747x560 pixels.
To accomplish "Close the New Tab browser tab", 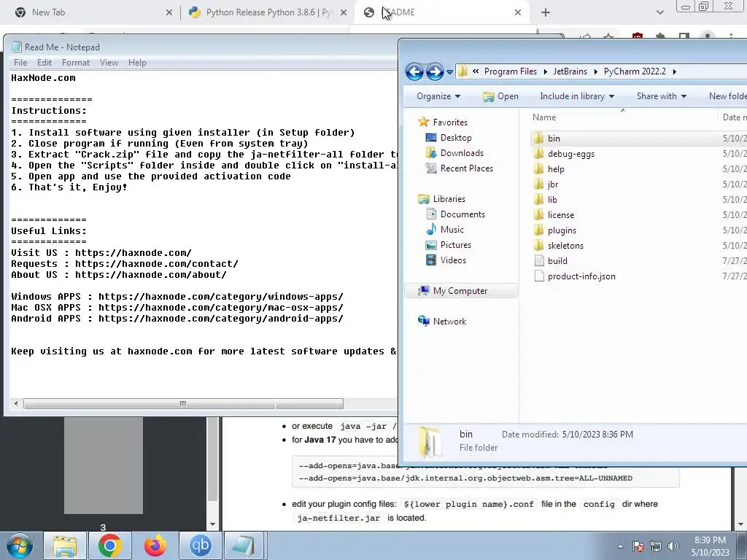I will [169, 12].
